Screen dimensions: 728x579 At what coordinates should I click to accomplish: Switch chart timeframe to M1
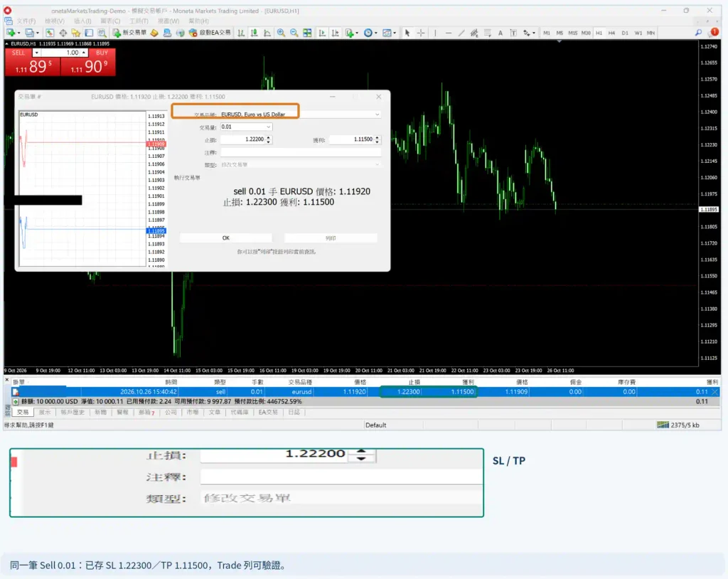tap(547, 33)
